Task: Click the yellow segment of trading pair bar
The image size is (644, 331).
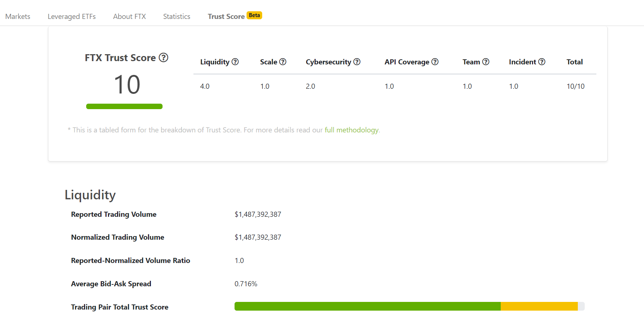Action: pos(539,306)
